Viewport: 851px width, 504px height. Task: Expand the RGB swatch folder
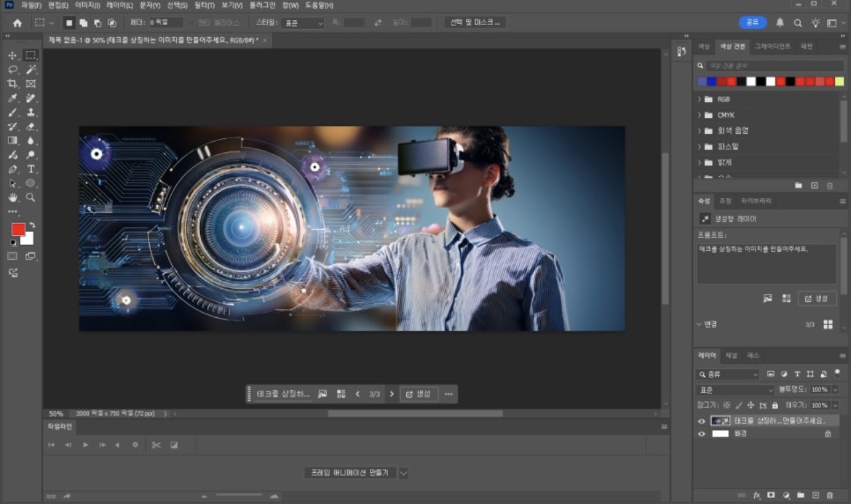click(699, 99)
